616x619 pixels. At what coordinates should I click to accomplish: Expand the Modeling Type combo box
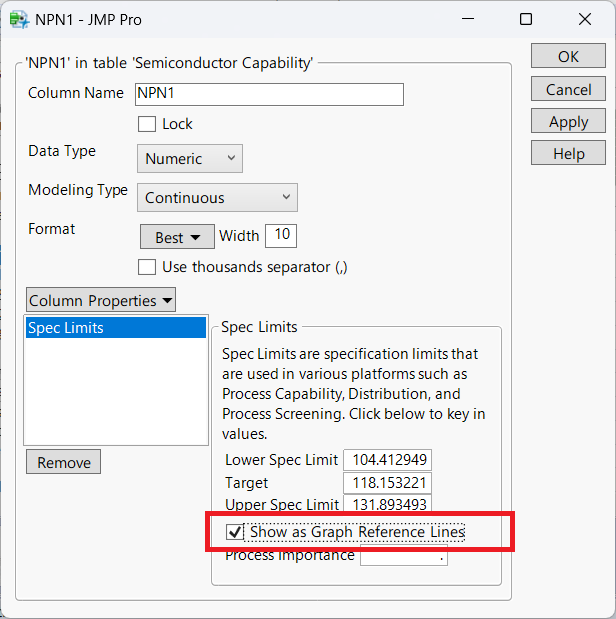point(217,197)
